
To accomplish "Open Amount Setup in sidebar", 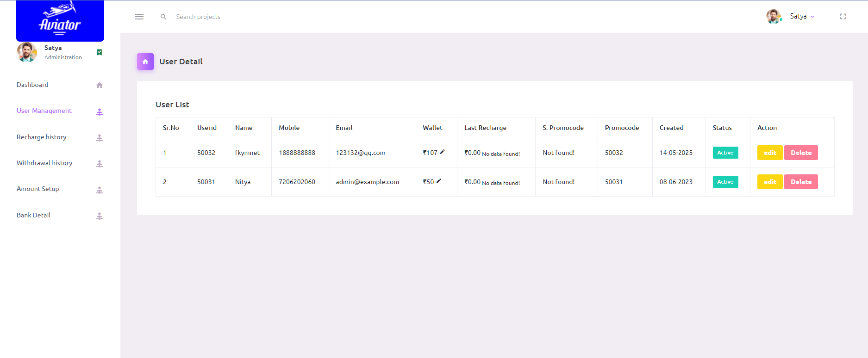I will tap(38, 189).
